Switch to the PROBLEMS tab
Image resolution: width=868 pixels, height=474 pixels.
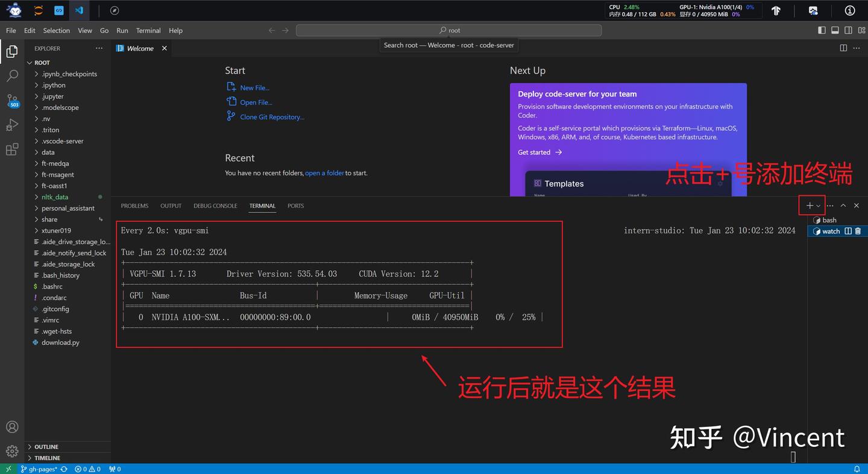pos(134,206)
